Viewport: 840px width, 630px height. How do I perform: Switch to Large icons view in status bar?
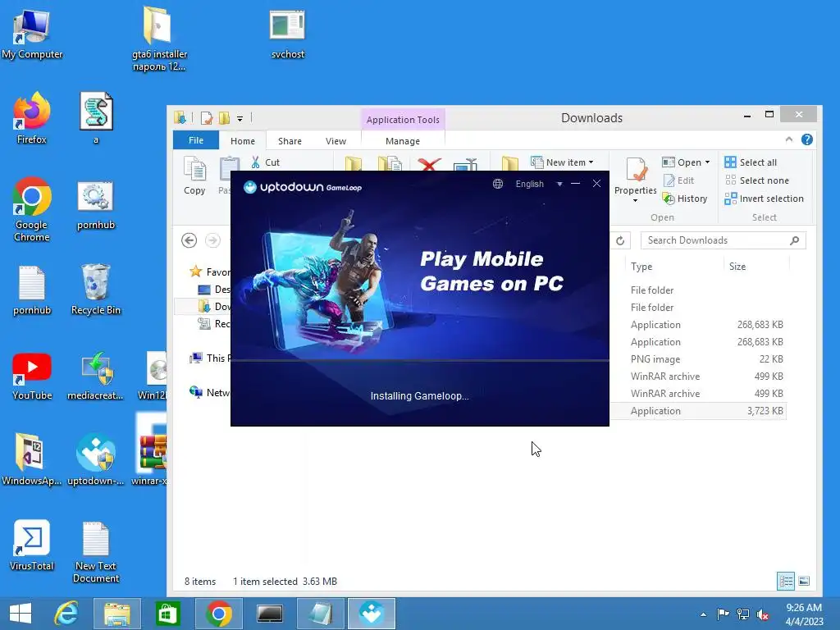[x=804, y=582]
